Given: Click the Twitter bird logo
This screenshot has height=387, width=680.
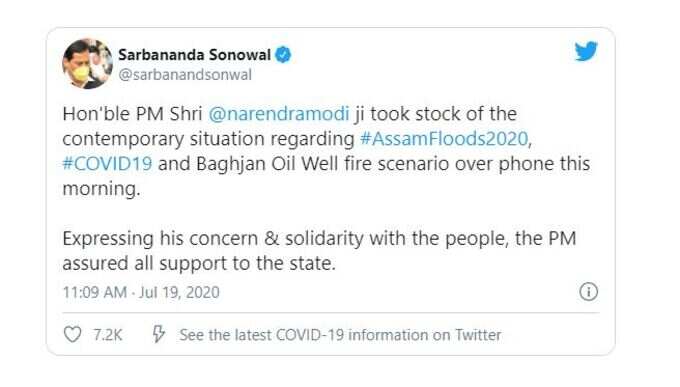Looking at the screenshot, I should click(586, 51).
